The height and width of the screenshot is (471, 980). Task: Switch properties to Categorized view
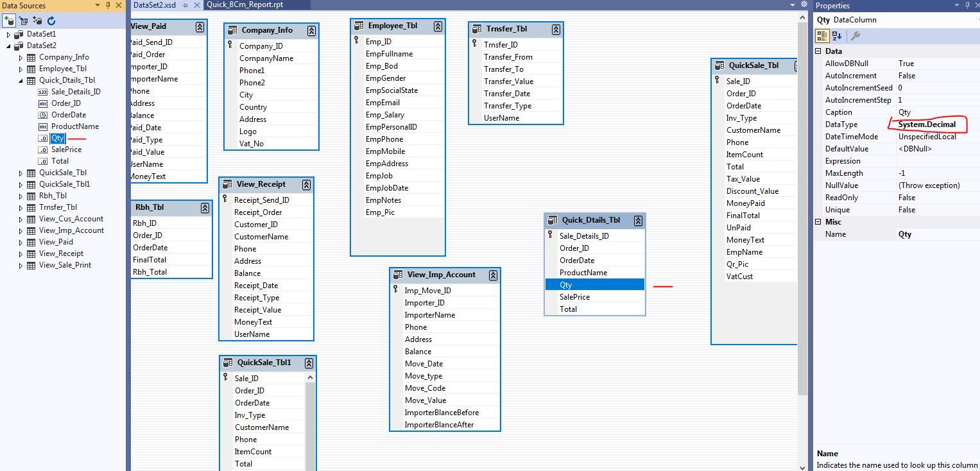click(822, 36)
